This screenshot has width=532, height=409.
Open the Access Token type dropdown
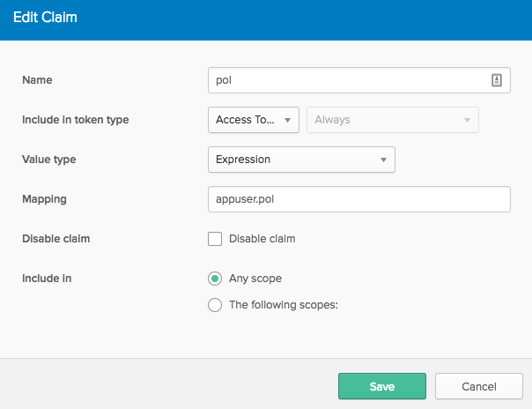click(254, 120)
